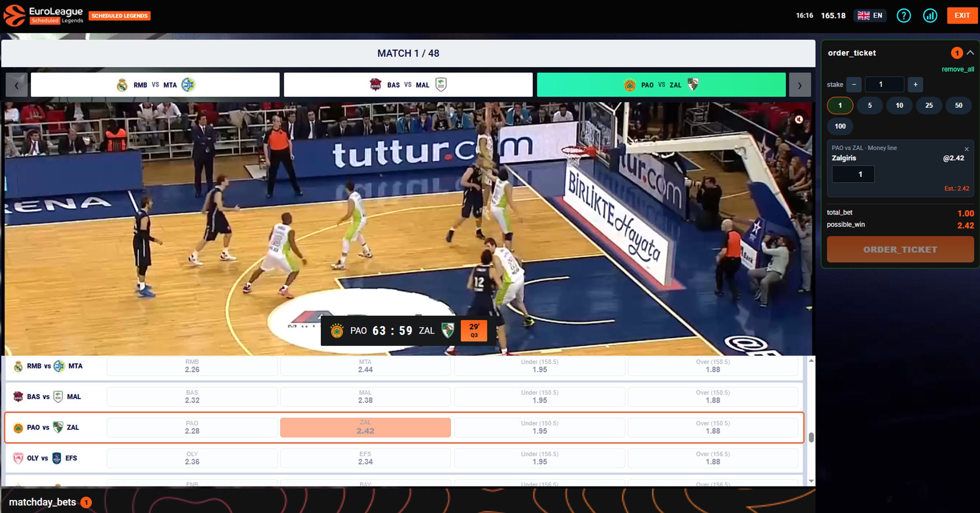
Task: Select stake chip 50
Action: 959,106
